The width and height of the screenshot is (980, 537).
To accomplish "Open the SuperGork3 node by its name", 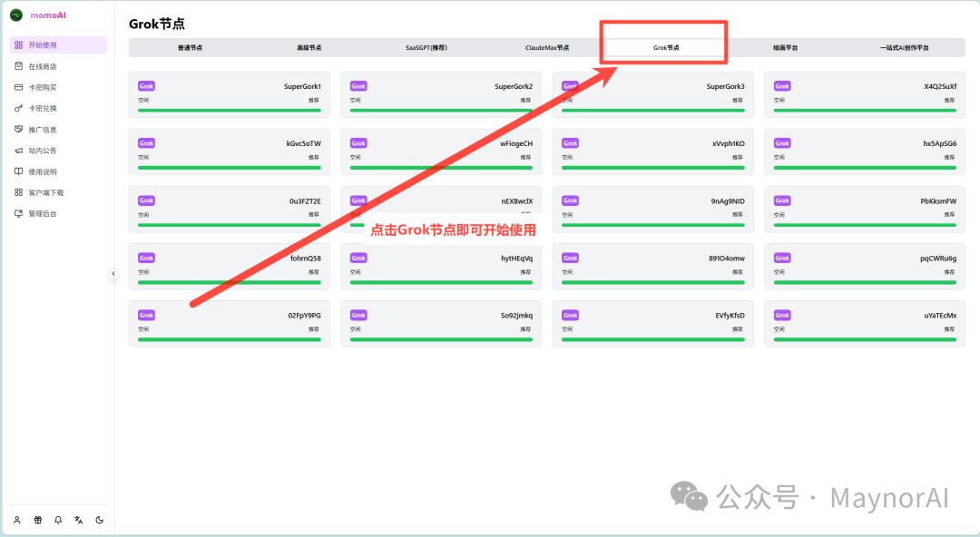I will pyautogui.click(x=726, y=86).
